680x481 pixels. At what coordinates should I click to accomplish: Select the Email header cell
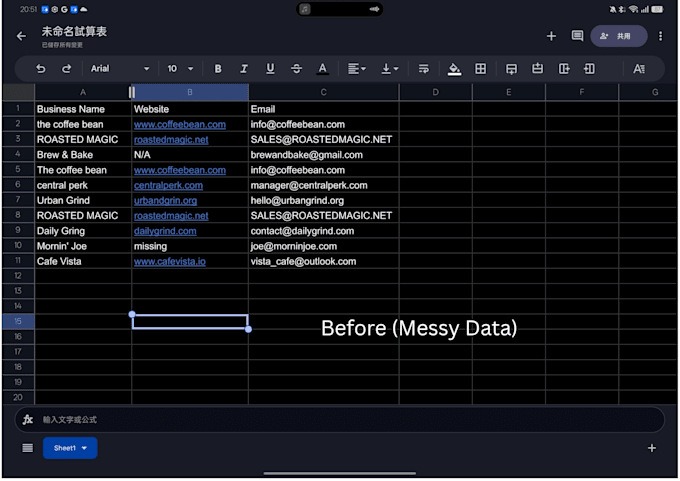(324, 109)
